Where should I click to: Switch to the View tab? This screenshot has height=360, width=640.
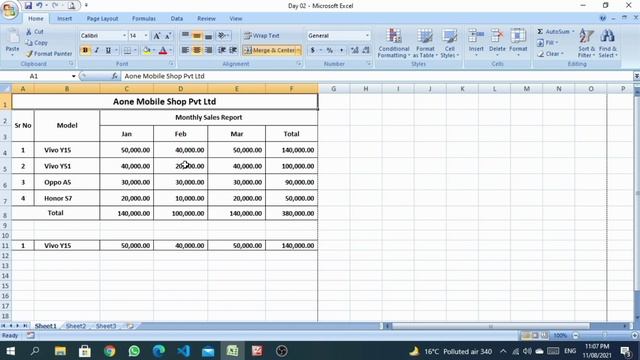tap(236, 18)
